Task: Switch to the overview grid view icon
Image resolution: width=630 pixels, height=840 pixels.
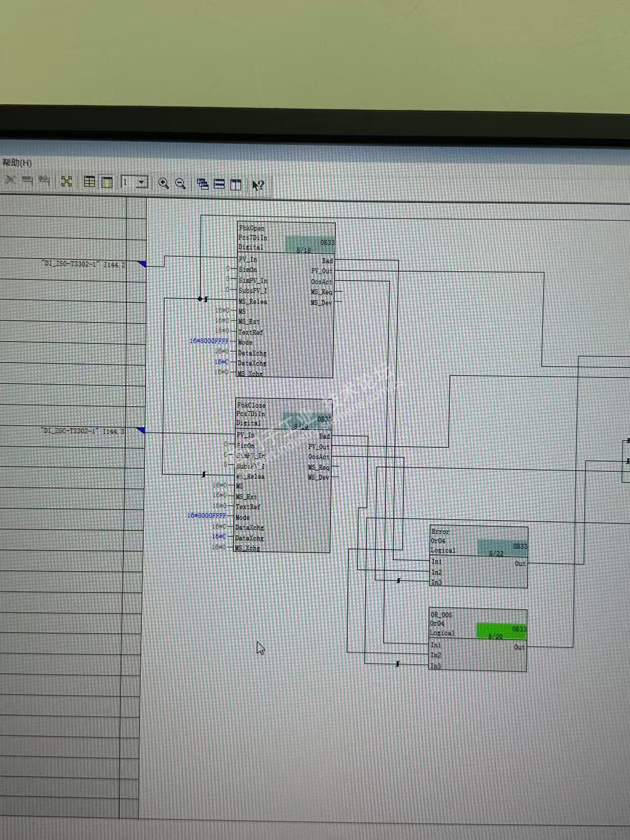Action: coord(90,182)
